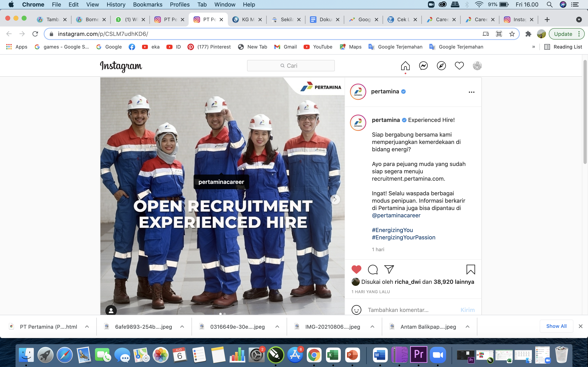This screenshot has height=367, width=588.
Task: Click the comment bubble icon under the post
Action: [373, 269]
